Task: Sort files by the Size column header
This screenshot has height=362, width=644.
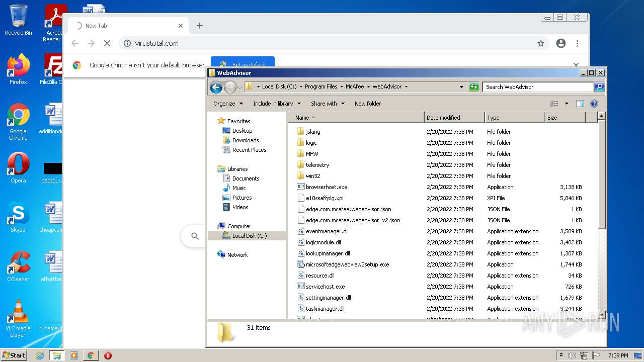Action: [x=565, y=118]
